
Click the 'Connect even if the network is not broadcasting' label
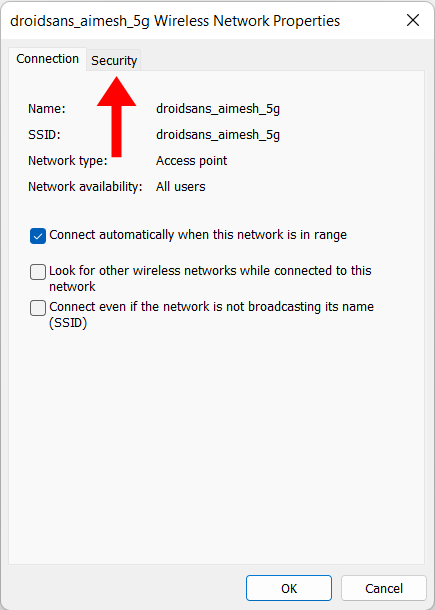tap(211, 315)
